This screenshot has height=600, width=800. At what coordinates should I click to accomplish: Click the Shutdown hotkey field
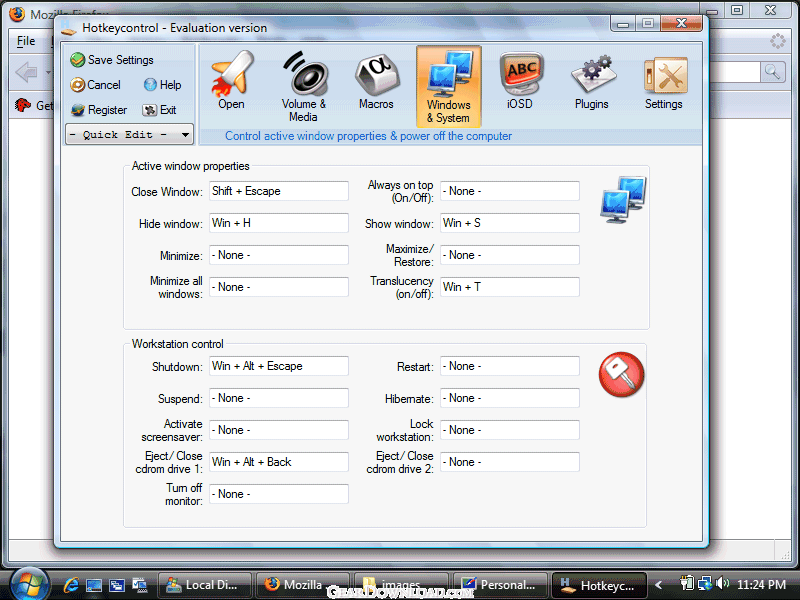coord(279,366)
